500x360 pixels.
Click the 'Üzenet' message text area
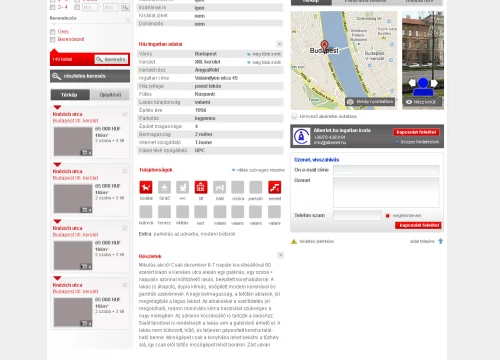coord(386,192)
